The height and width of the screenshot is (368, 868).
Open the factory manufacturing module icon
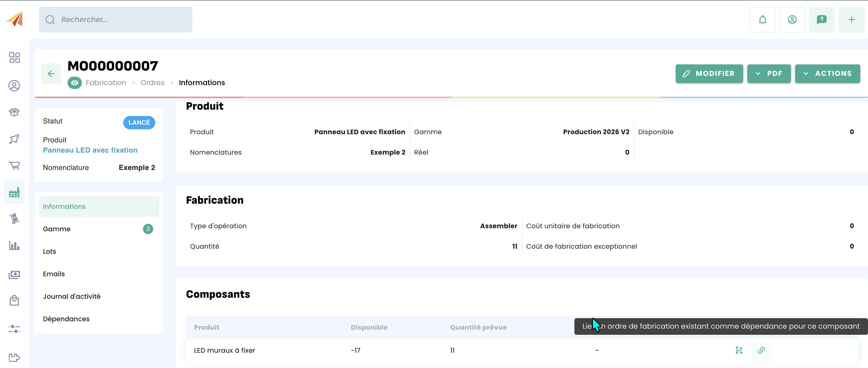coord(14,192)
